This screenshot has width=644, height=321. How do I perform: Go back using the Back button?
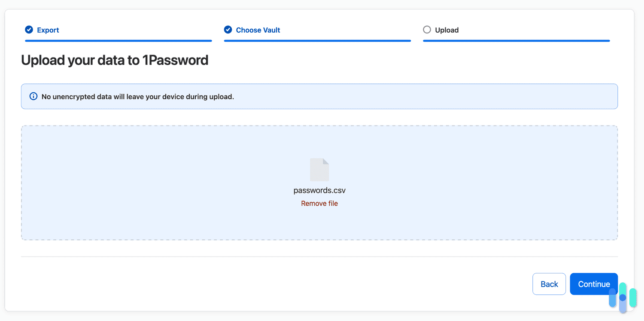(x=549, y=284)
